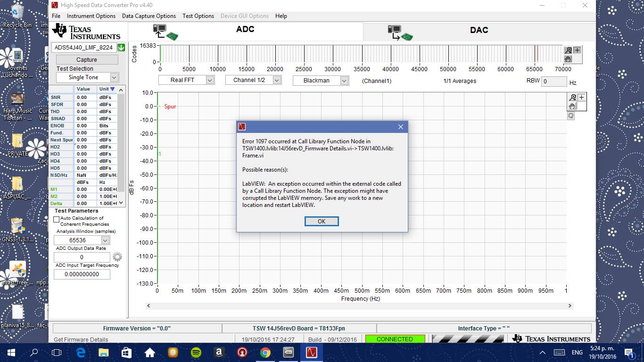Click the Unit column dropdown arrow in results table
This screenshot has width=644, height=362.
112,89
